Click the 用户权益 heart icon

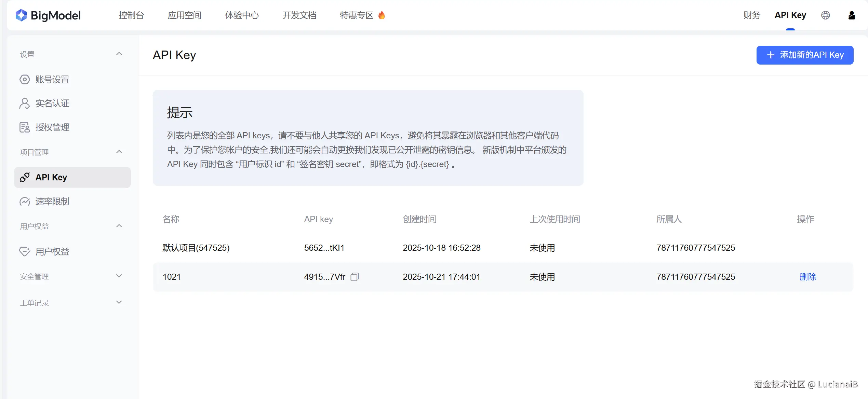[x=25, y=252]
